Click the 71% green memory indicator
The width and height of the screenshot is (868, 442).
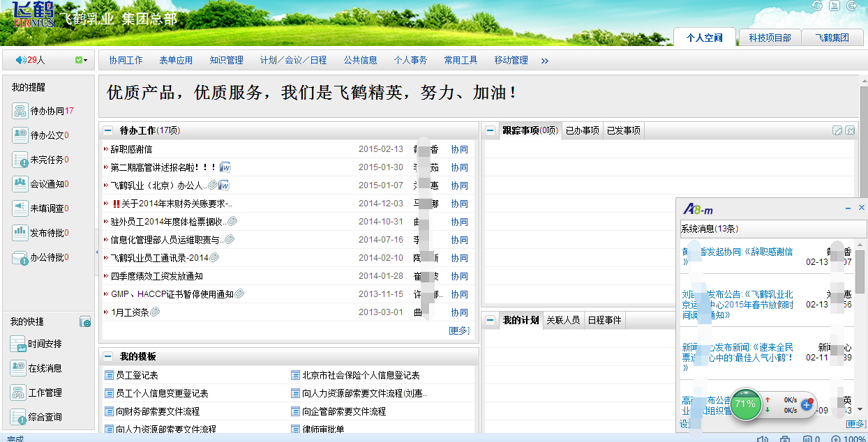click(745, 404)
